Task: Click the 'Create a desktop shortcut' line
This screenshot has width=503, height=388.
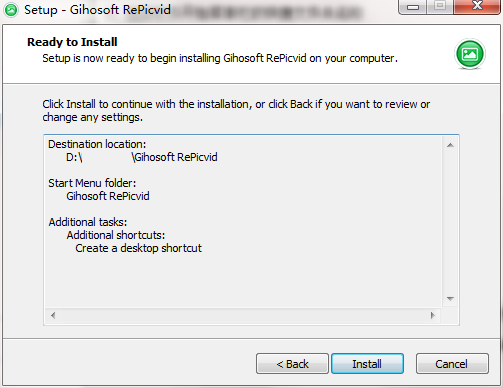Action: point(138,248)
